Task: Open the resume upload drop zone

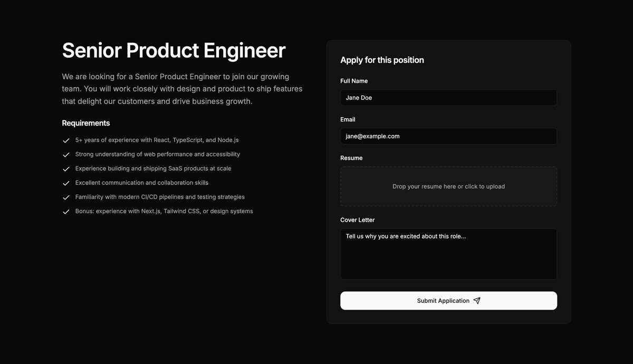Action: pyautogui.click(x=448, y=186)
